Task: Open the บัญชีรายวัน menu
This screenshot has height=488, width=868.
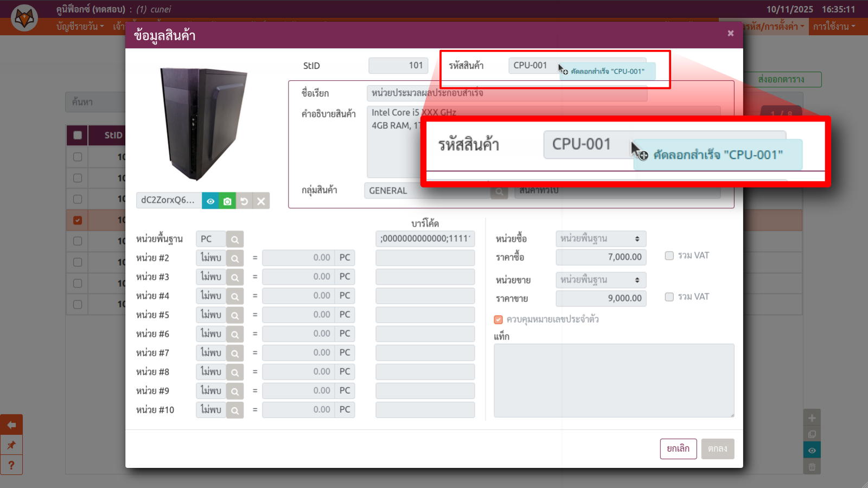Action: [80, 27]
